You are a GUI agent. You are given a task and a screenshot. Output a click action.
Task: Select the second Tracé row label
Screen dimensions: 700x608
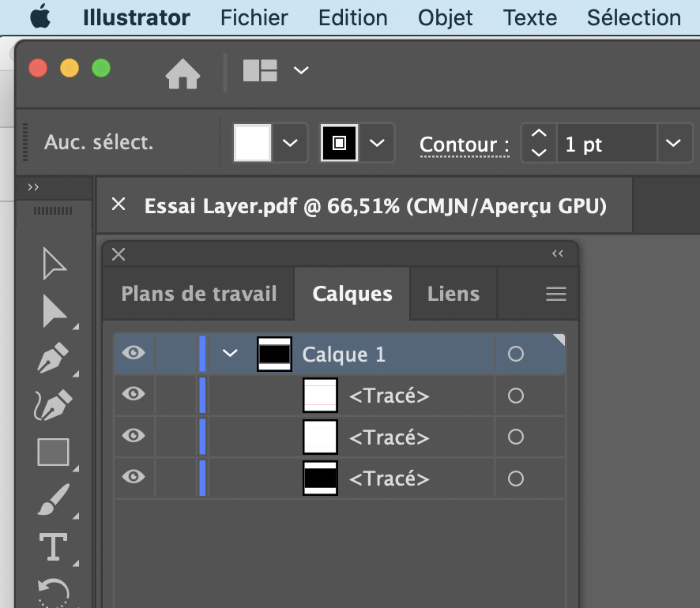click(x=389, y=437)
